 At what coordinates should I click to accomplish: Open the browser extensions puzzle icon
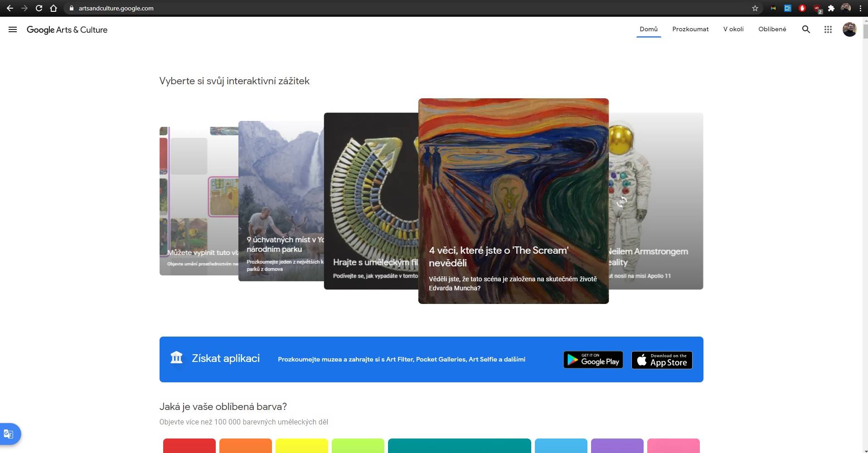(x=831, y=8)
